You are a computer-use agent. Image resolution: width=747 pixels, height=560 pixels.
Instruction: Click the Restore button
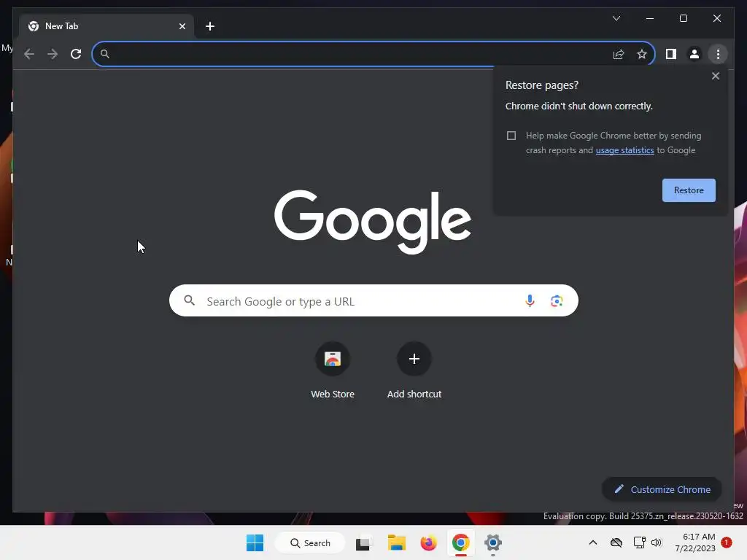(x=689, y=190)
